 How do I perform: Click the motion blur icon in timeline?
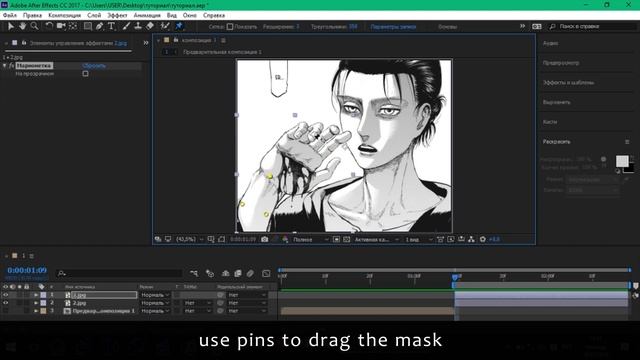click(x=250, y=273)
